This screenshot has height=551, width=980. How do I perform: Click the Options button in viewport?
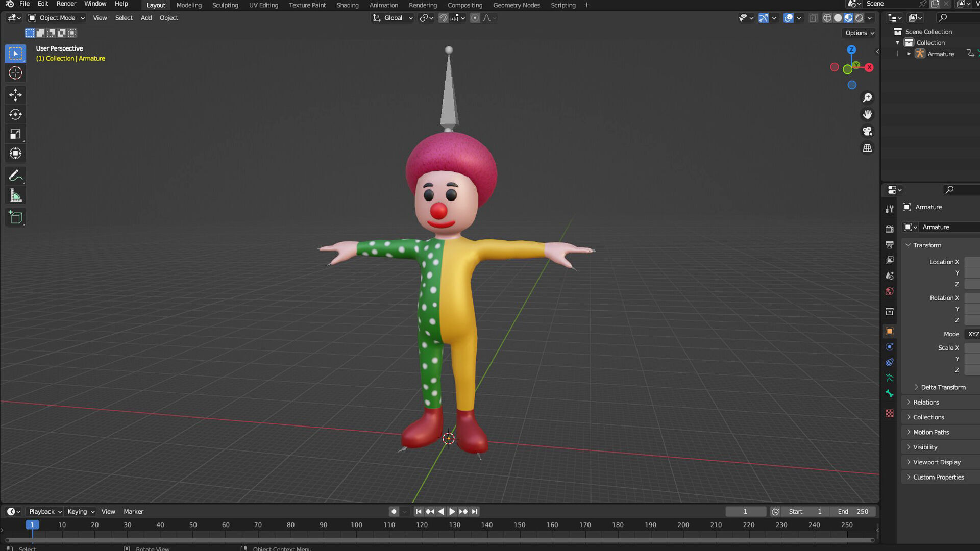pyautogui.click(x=859, y=33)
